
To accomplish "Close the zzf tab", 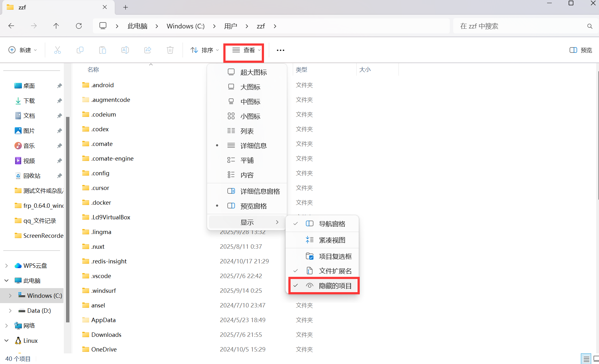I will coord(105,7).
